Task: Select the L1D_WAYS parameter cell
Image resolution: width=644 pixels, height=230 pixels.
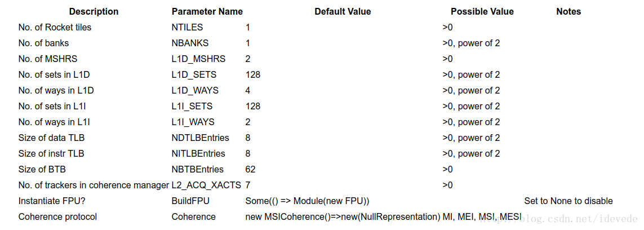Action: pyautogui.click(x=195, y=90)
